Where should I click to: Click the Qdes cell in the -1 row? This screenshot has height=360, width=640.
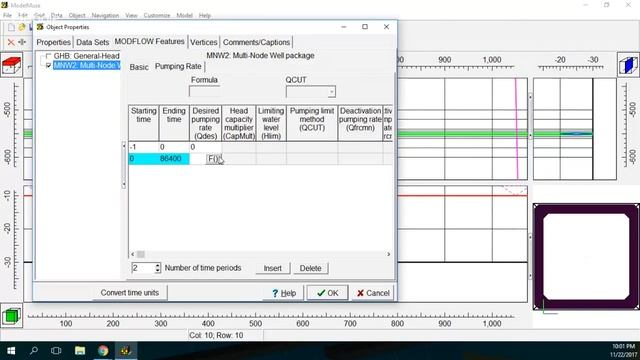tap(205, 147)
